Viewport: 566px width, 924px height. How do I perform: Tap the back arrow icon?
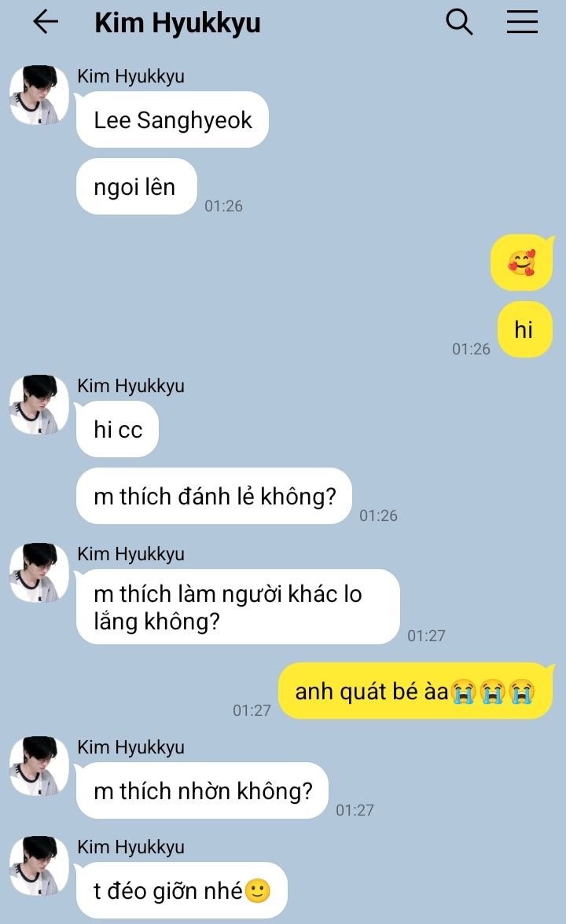click(x=46, y=22)
